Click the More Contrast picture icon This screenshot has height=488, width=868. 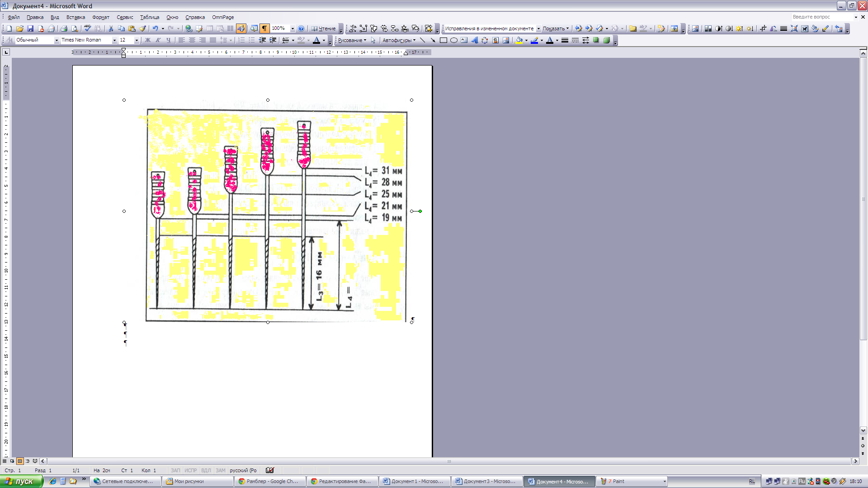click(x=718, y=28)
